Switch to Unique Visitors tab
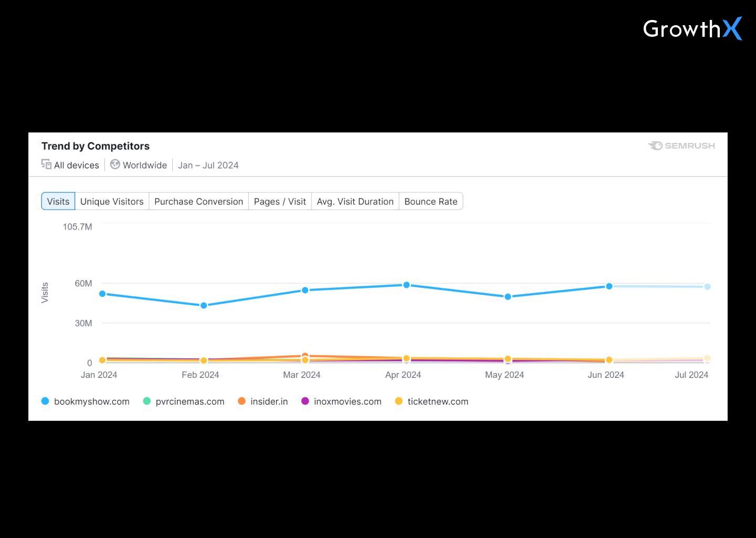The width and height of the screenshot is (756, 538). pos(112,201)
